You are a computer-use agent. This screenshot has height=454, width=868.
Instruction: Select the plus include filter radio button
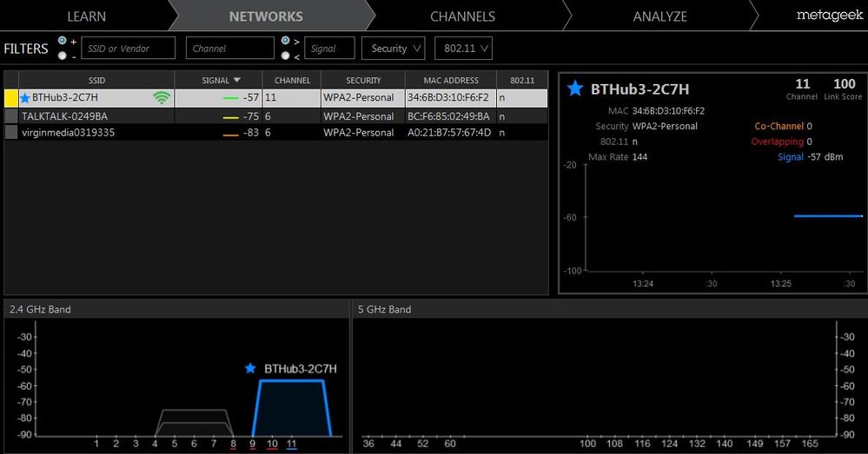(x=62, y=41)
